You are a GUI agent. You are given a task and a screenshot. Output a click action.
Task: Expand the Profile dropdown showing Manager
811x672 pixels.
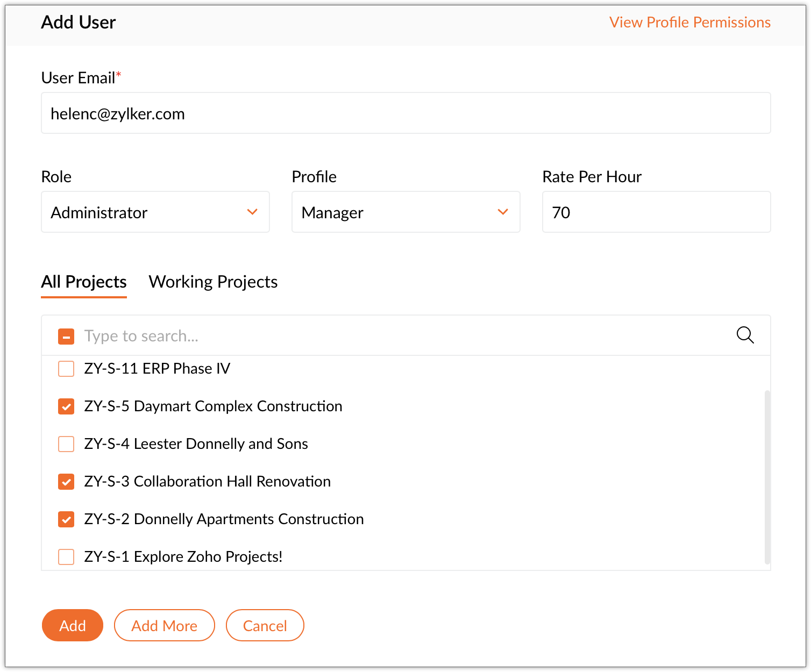point(406,212)
